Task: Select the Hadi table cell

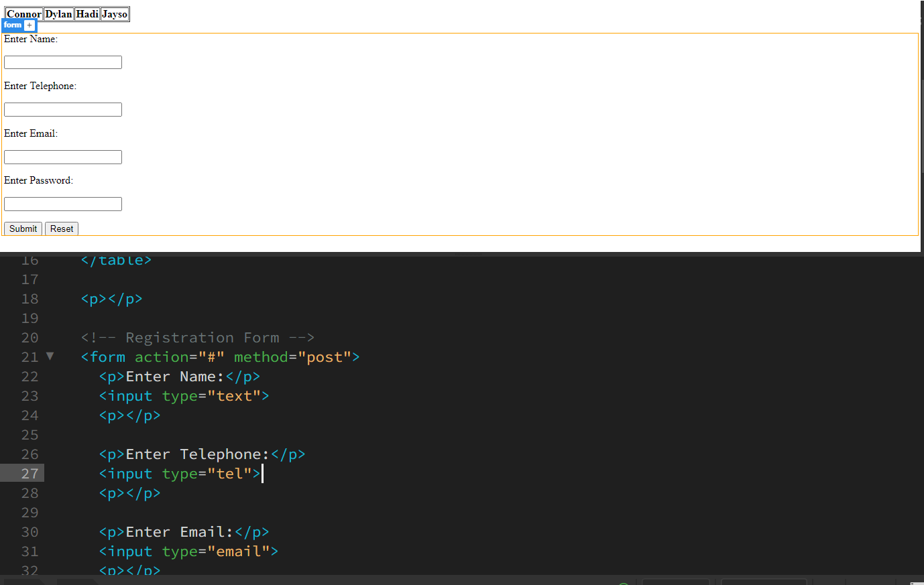Action: [x=87, y=14]
